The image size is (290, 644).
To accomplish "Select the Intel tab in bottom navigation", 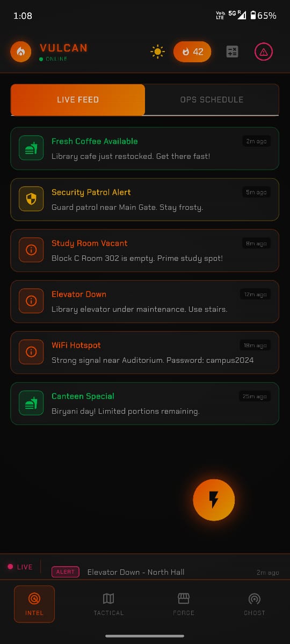I will (34, 604).
